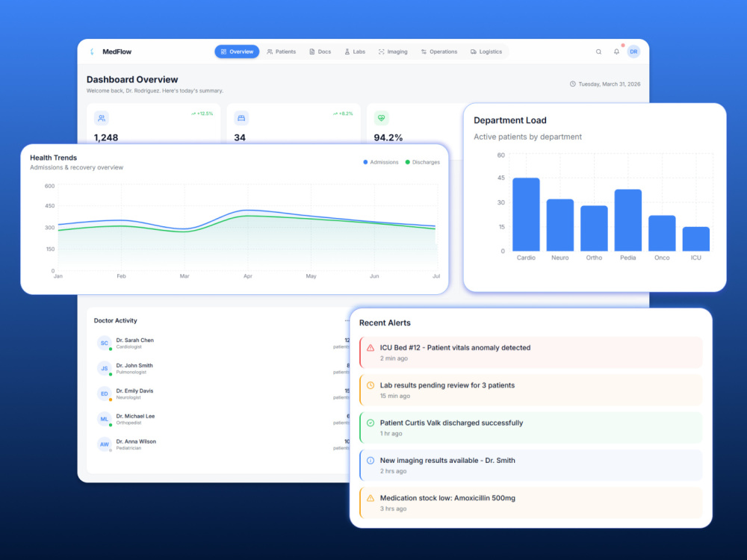This screenshot has width=747, height=560.
Task: Click the bed occupancy stat icon
Action: [241, 118]
